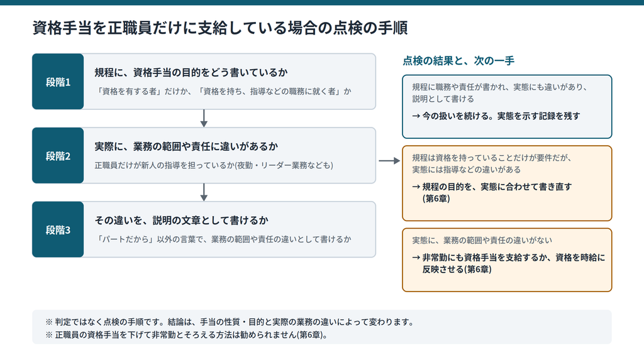
Task: Click heading 規程に、資格手当の目的をどう書いているか
Action: tap(191, 73)
